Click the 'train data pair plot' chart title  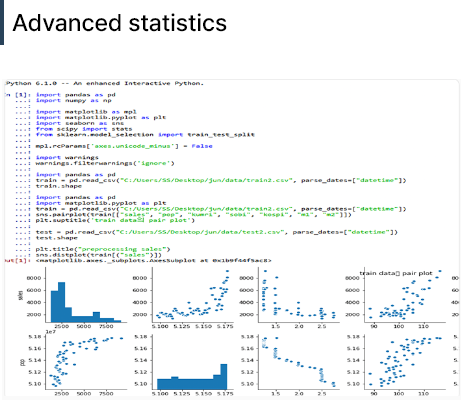396,273
